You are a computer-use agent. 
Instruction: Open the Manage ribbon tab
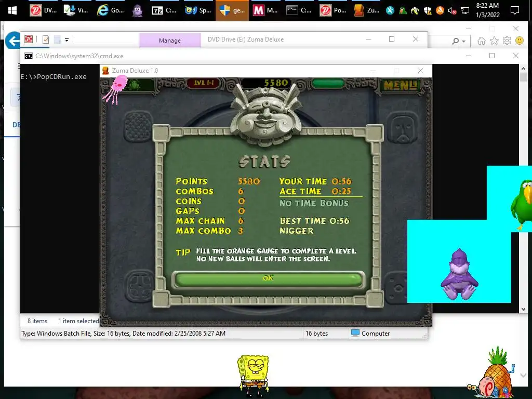point(170,41)
